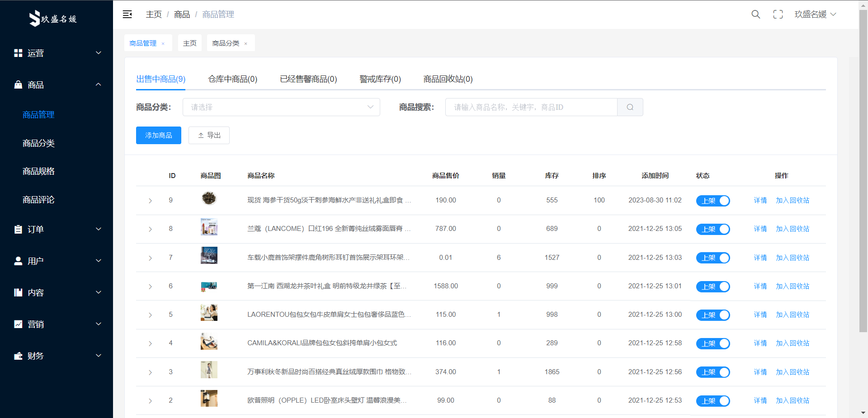Click the 商品搜索 input field

[531, 107]
